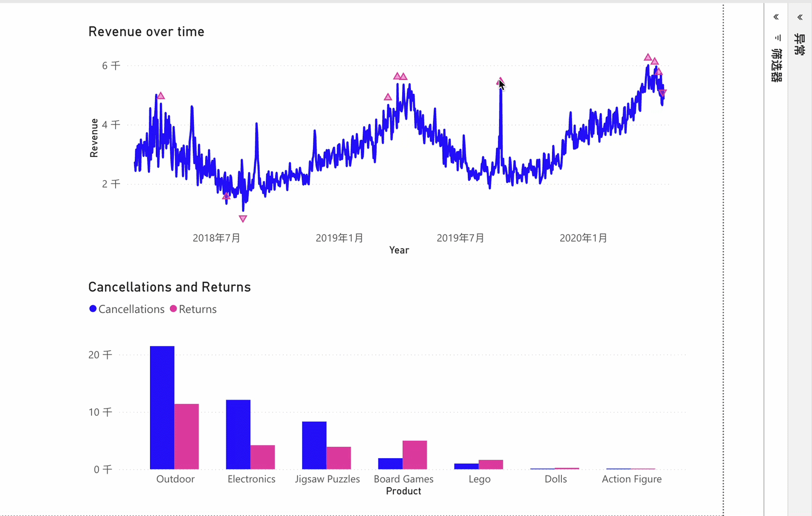Select the downward anomaly marker below 2018 trough
This screenshot has width=812, height=516.
[243, 219]
